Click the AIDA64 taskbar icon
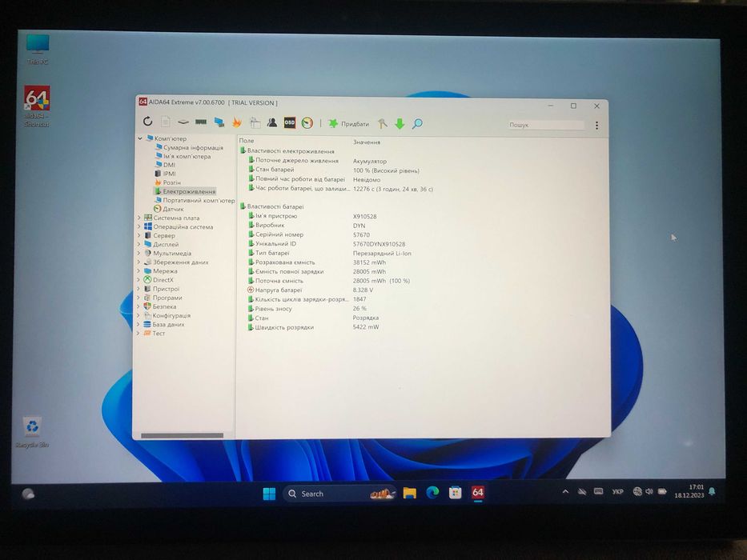Image resolution: width=747 pixels, height=560 pixels. pyautogui.click(x=478, y=492)
